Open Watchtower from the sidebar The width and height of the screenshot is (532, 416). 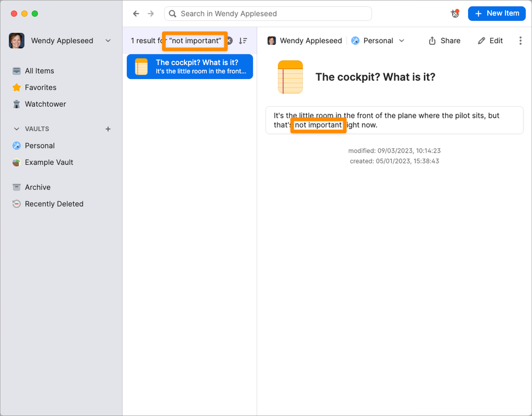(x=45, y=104)
